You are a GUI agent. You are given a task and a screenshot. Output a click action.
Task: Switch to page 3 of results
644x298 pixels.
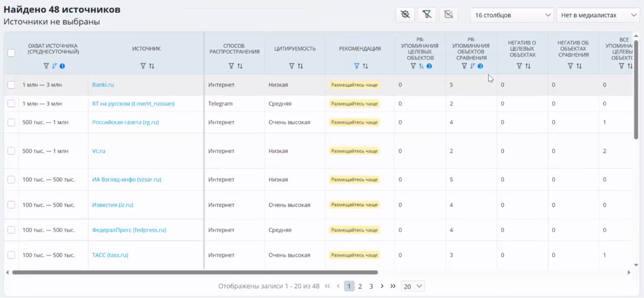371,286
